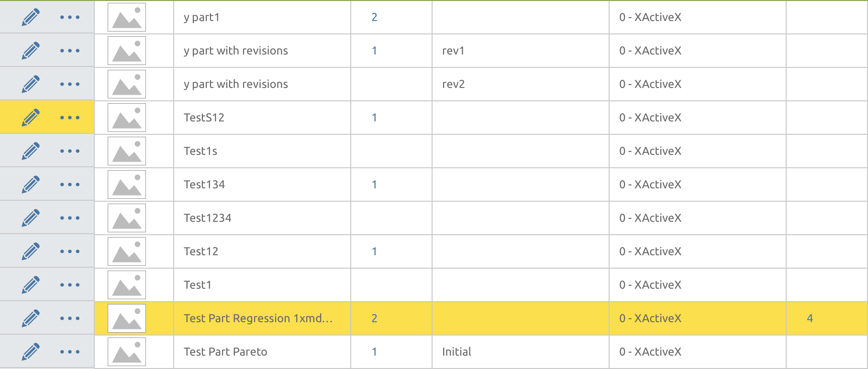Open the three-dot menu for y part1
Screen dimensions: 868x369
tap(70, 18)
